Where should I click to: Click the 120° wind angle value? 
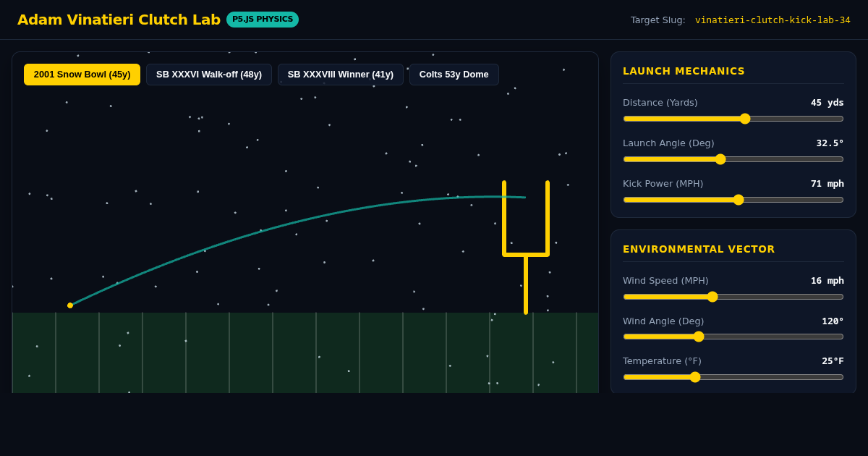tap(833, 321)
